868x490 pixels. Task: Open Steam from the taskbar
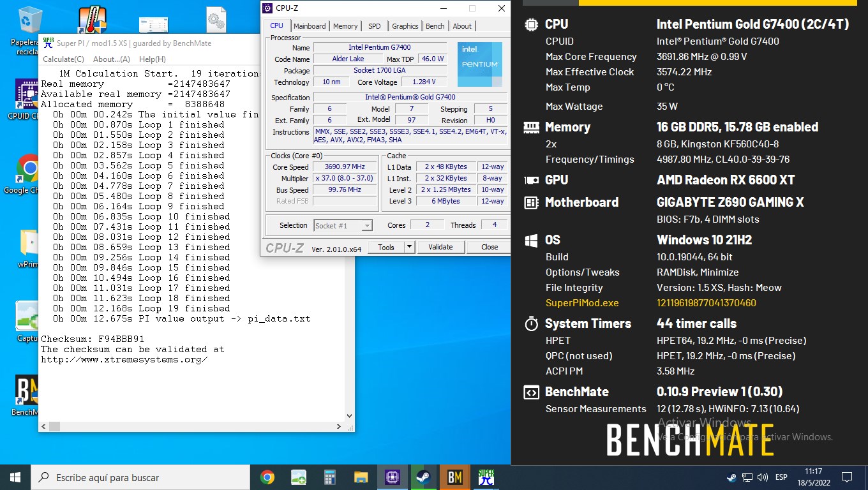click(423, 477)
